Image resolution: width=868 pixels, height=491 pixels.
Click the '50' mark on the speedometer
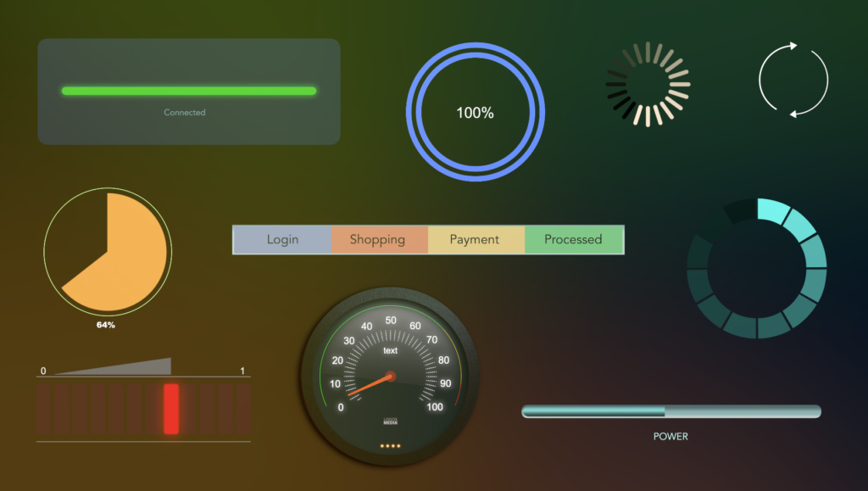[x=391, y=321]
